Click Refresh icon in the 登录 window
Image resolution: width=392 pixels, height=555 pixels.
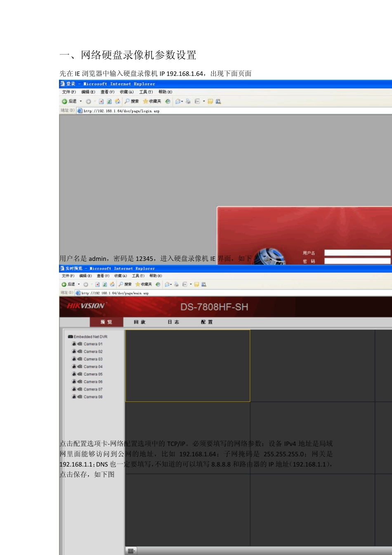pyautogui.click(x=109, y=101)
